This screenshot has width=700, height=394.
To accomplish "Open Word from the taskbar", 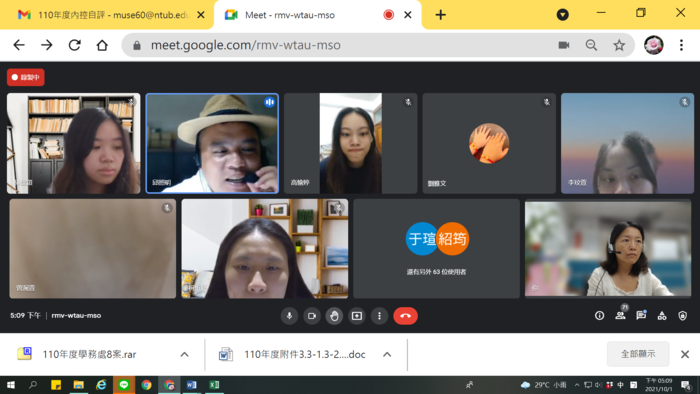I will pyautogui.click(x=192, y=385).
